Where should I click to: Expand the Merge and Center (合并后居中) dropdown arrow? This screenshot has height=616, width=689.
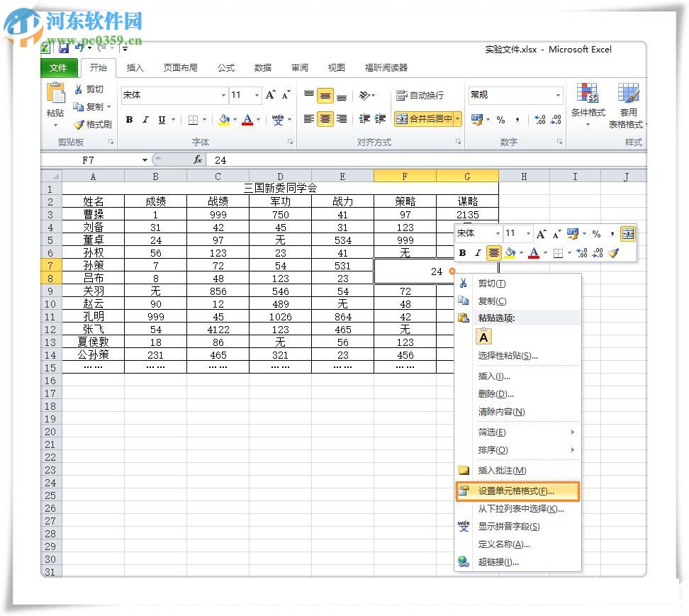[x=456, y=119]
